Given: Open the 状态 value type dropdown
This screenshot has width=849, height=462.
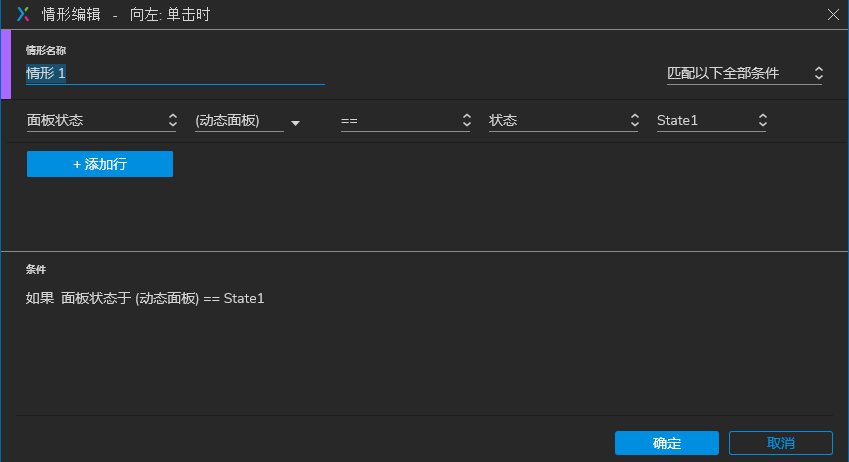Looking at the screenshot, I should coord(564,121).
